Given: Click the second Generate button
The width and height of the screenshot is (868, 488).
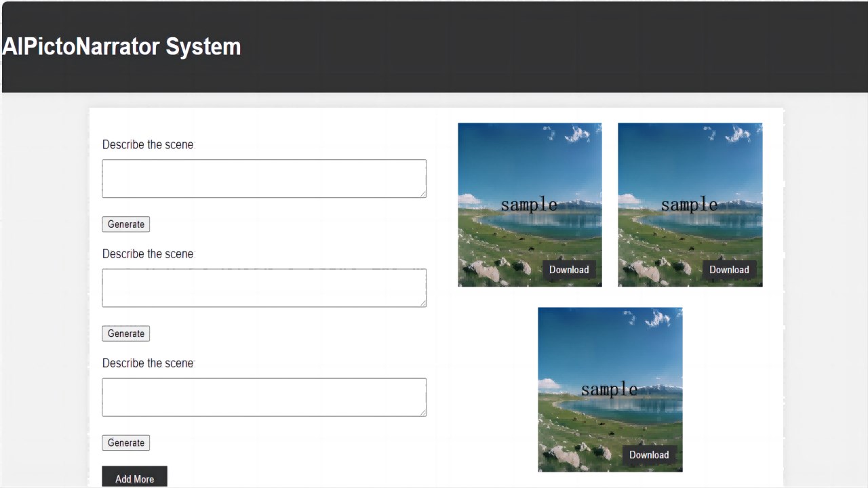Looking at the screenshot, I should click(x=126, y=333).
